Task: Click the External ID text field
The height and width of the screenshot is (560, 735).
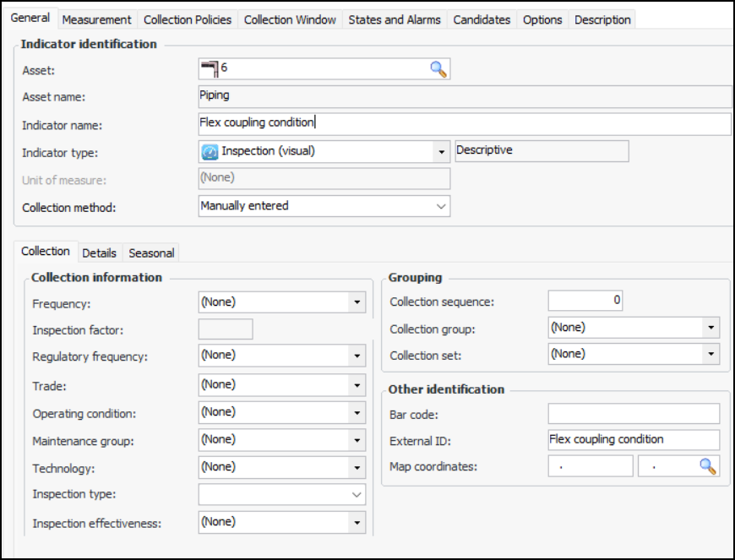Action: pyautogui.click(x=634, y=440)
